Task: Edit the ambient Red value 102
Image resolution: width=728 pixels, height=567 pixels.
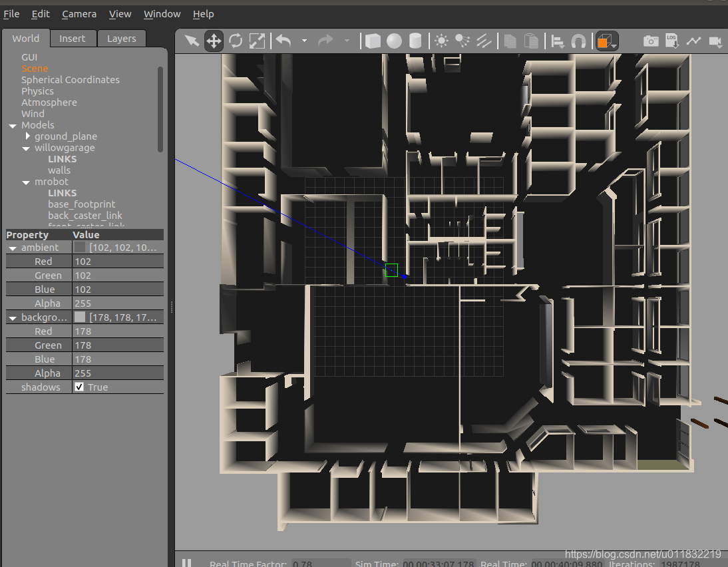Action: [x=118, y=262]
